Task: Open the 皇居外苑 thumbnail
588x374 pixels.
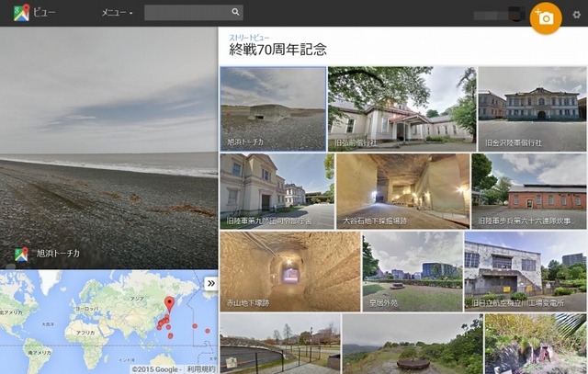Action: coord(412,271)
